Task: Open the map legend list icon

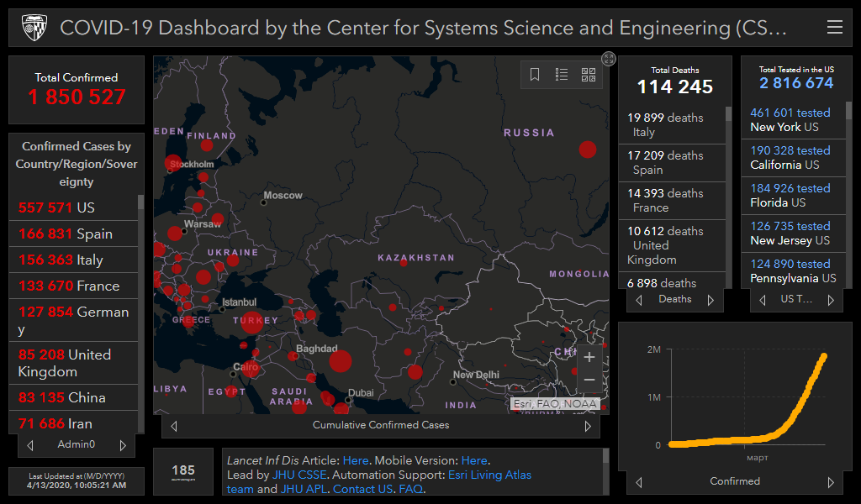Action: [562, 75]
